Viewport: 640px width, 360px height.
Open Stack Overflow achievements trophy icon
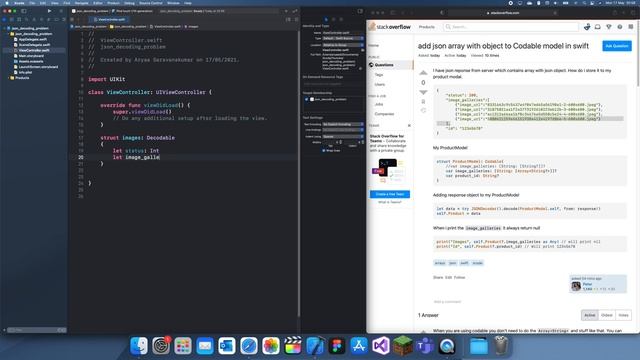pos(609,27)
